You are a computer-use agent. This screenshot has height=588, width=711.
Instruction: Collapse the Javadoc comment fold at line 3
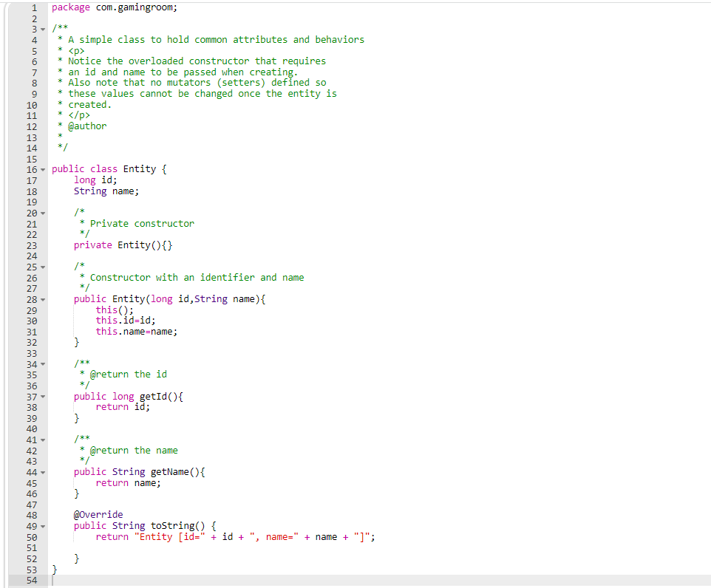click(x=43, y=30)
